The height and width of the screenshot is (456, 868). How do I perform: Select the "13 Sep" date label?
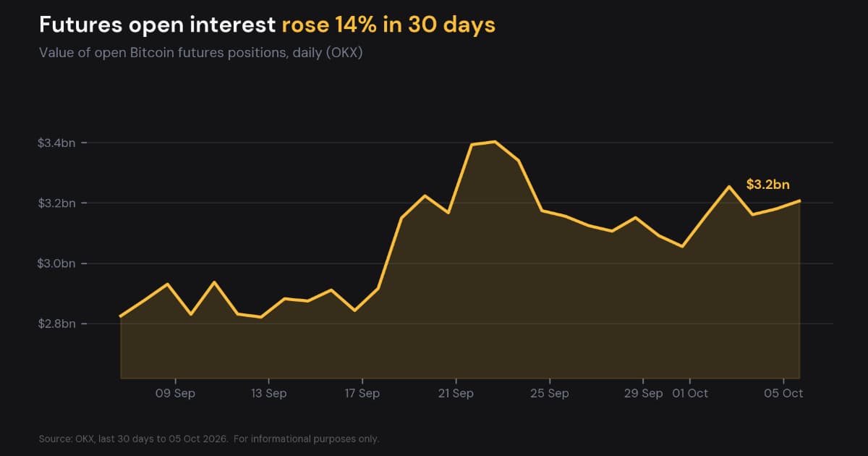click(x=269, y=394)
